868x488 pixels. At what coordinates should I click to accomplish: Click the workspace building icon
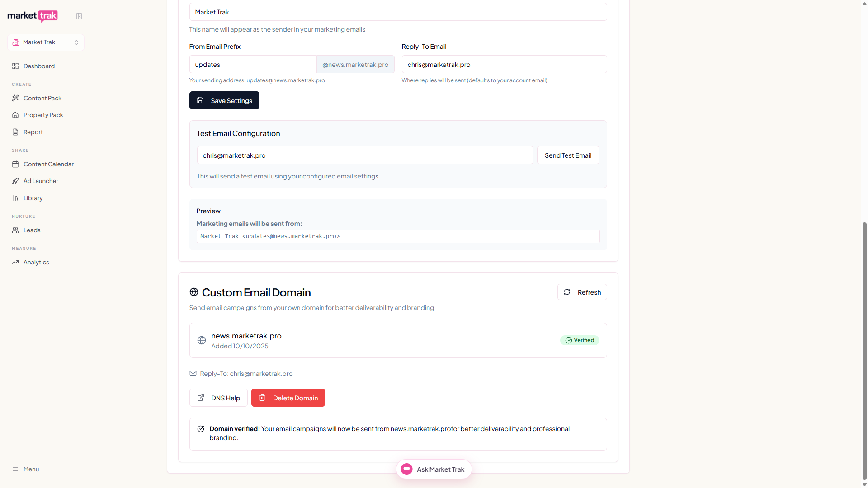point(16,42)
